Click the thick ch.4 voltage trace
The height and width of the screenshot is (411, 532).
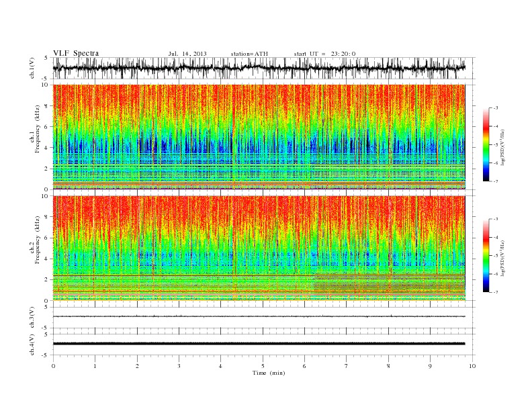pyautogui.click(x=259, y=344)
